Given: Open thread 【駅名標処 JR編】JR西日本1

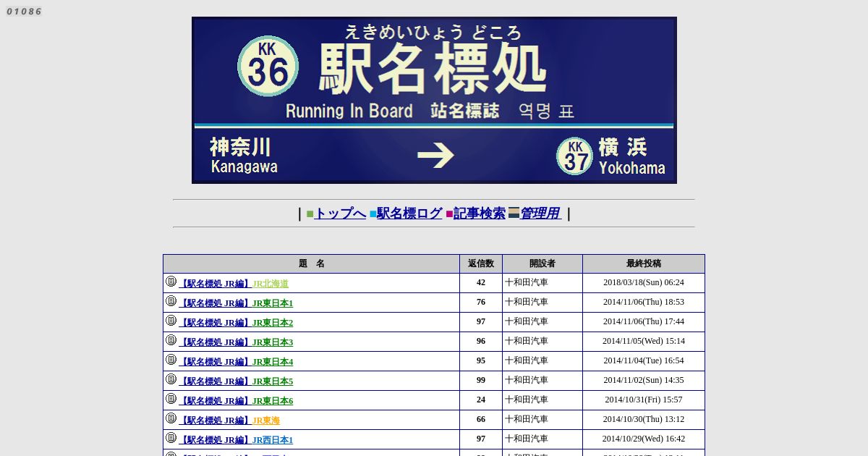Looking at the screenshot, I should (x=236, y=440).
